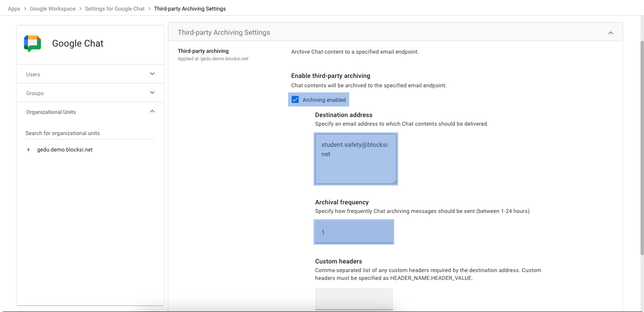644x312 pixels.
Task: Click the page vertical scrollbar
Action: tap(642, 148)
